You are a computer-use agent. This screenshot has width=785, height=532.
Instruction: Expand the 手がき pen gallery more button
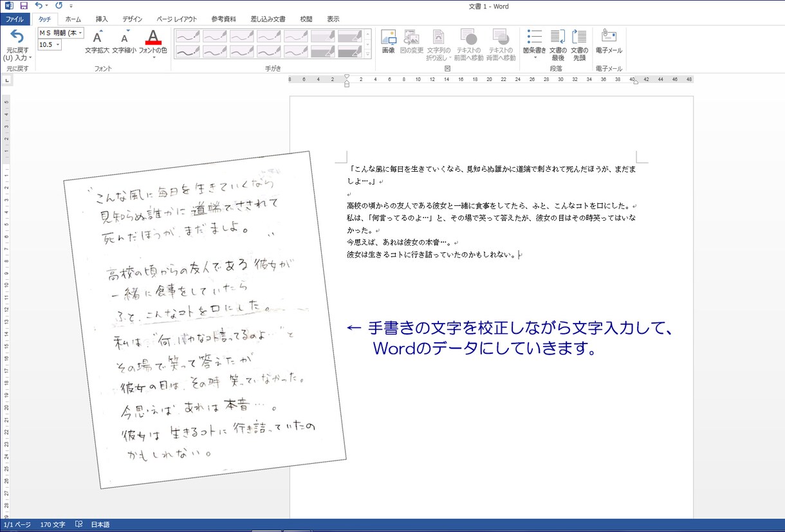(368, 55)
